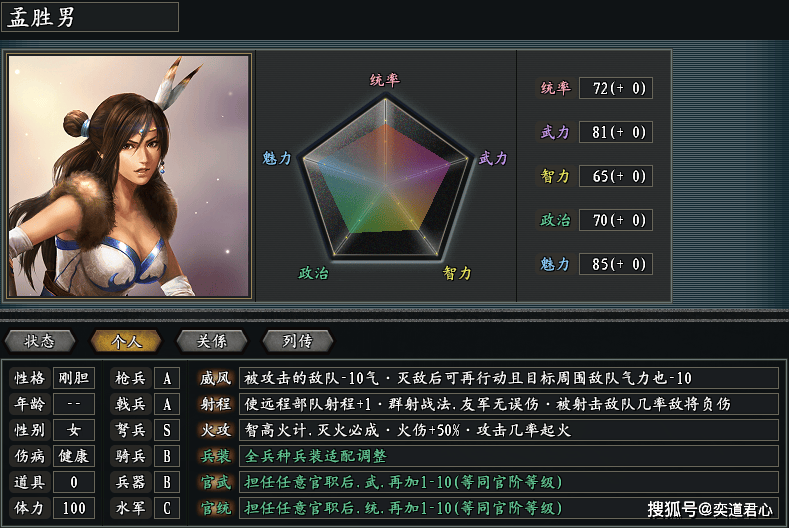Select the 个人 tab
Screen dimensions: 789x528
(126, 341)
